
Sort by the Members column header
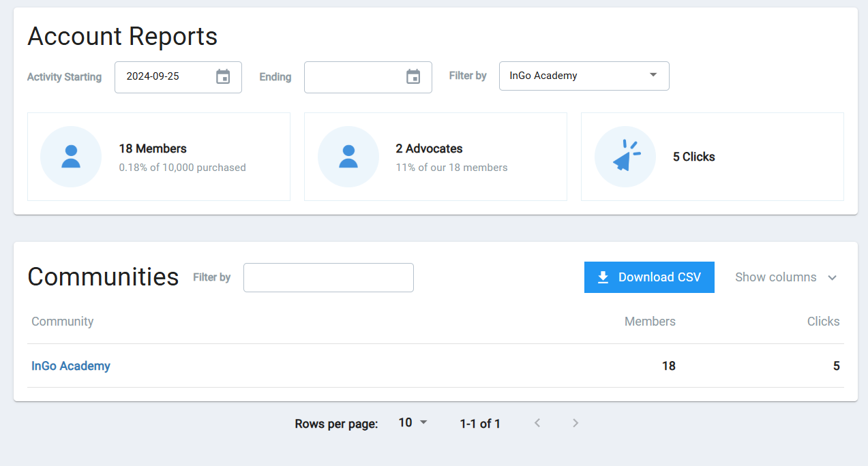(x=650, y=322)
